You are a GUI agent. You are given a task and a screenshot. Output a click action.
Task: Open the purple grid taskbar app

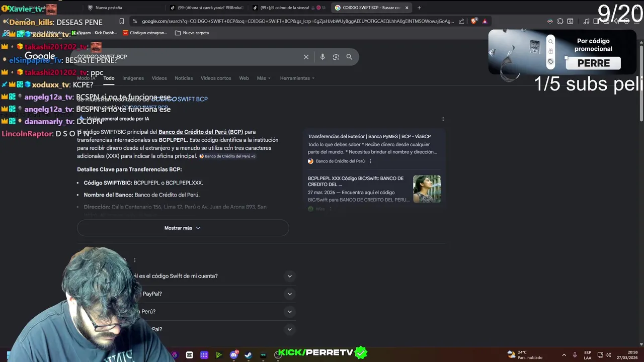pos(204,355)
